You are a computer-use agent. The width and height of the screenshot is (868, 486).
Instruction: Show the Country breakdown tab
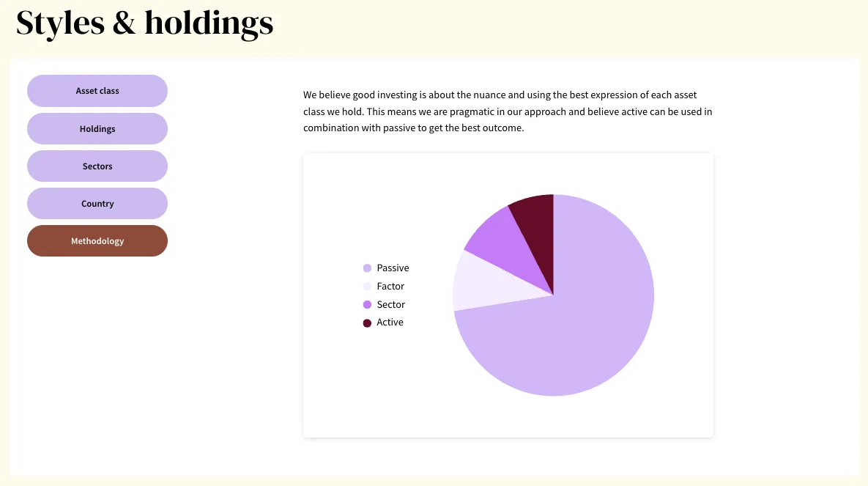pos(97,204)
